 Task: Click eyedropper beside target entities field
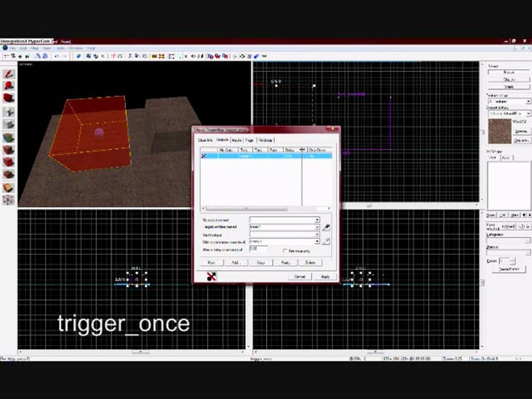tap(326, 227)
